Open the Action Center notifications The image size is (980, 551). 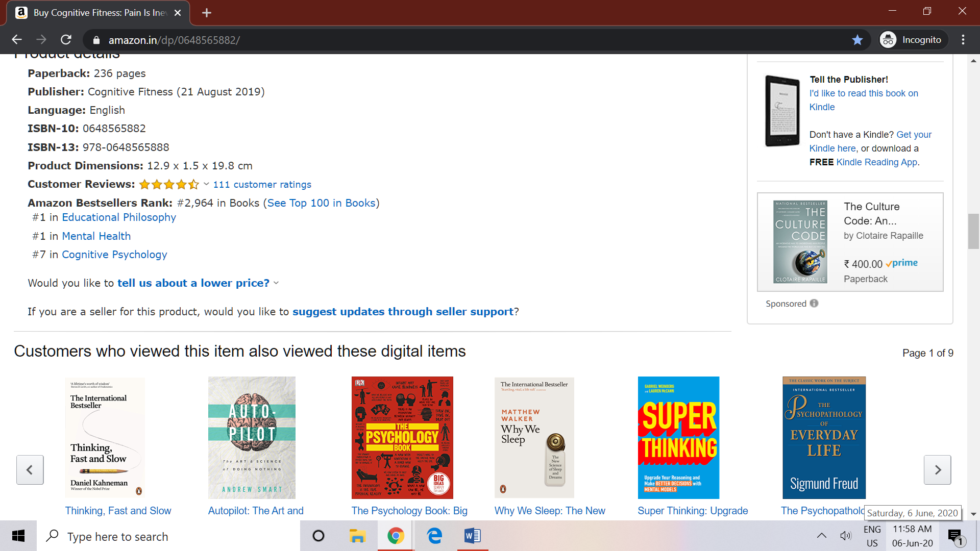coord(955,536)
